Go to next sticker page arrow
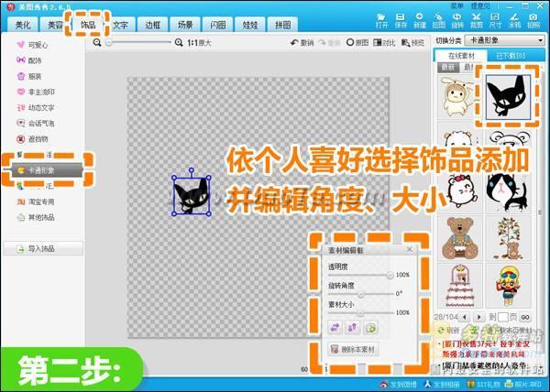Screen dimensions: 550x392 pyautogui.click(x=478, y=318)
